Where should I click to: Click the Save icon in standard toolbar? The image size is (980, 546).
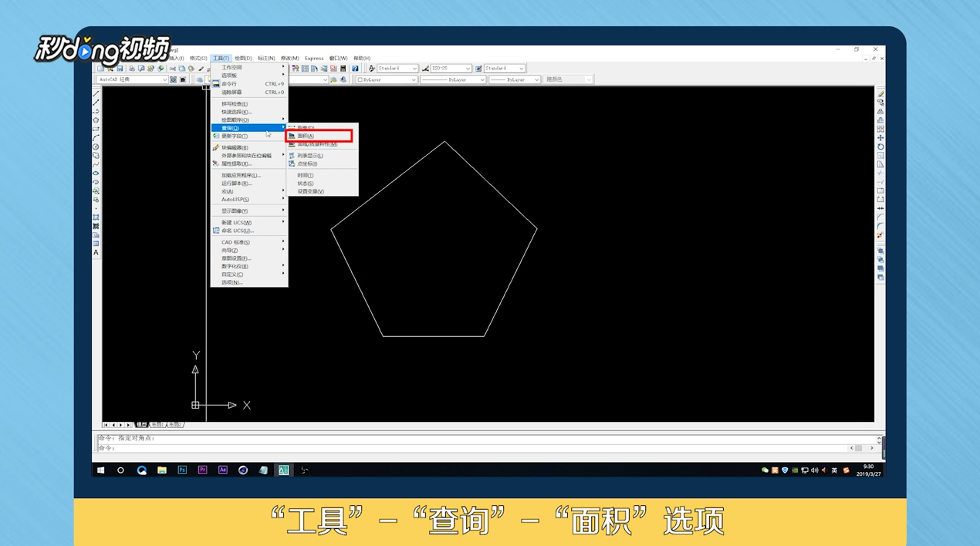coord(121,69)
